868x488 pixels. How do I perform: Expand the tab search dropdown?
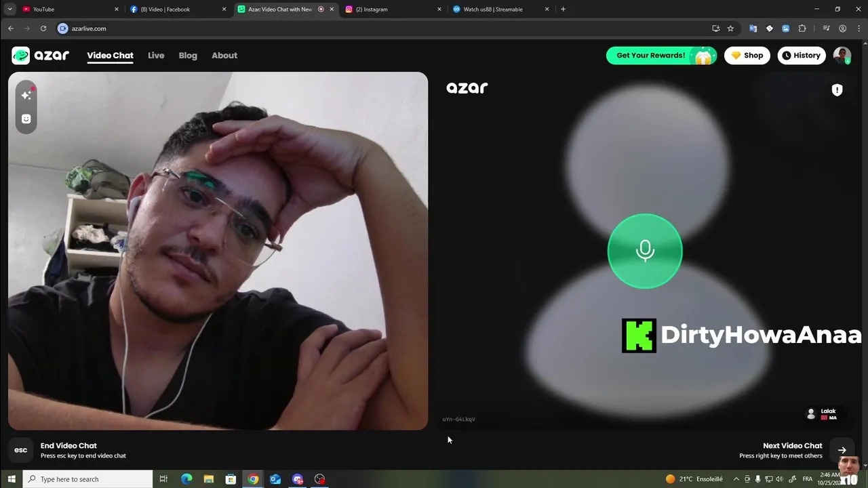pyautogui.click(x=9, y=9)
